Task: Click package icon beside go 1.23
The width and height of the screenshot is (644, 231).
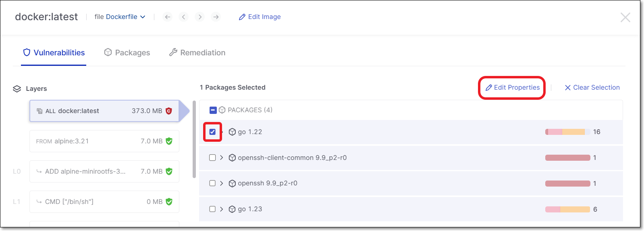Action: click(232, 209)
